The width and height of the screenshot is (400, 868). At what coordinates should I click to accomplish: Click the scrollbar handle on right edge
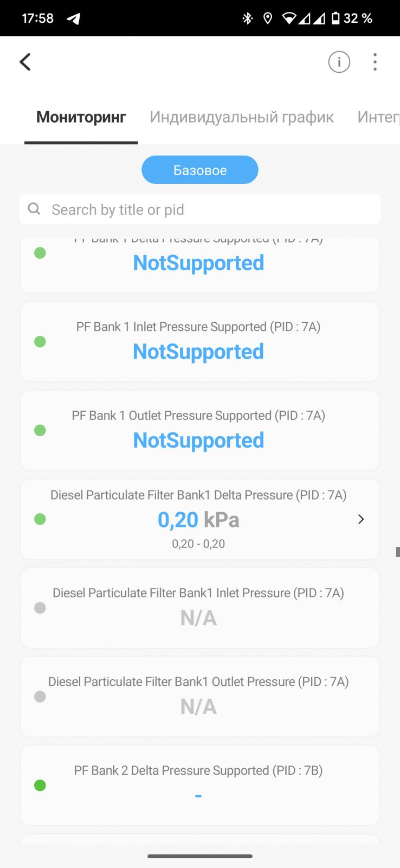(397, 552)
